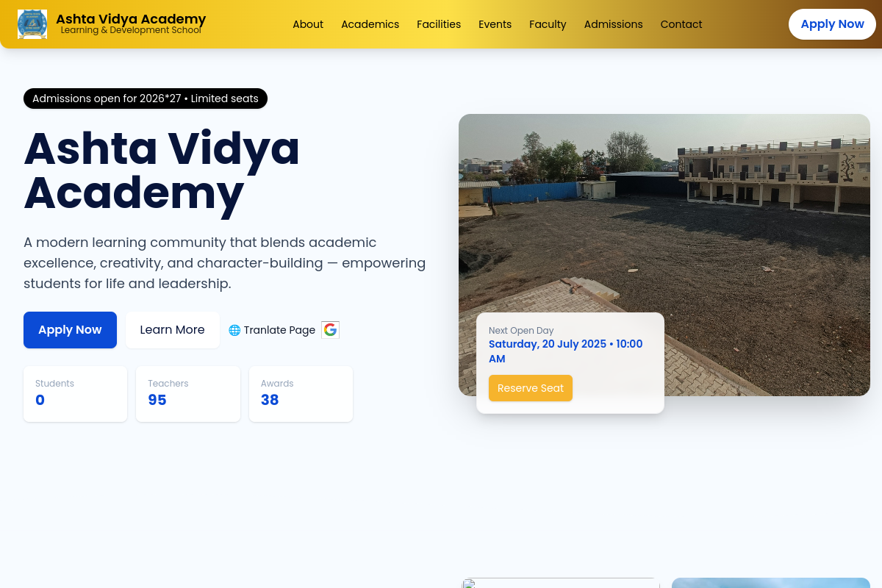Click the Learn More button
This screenshot has width=882, height=588.
(x=172, y=330)
